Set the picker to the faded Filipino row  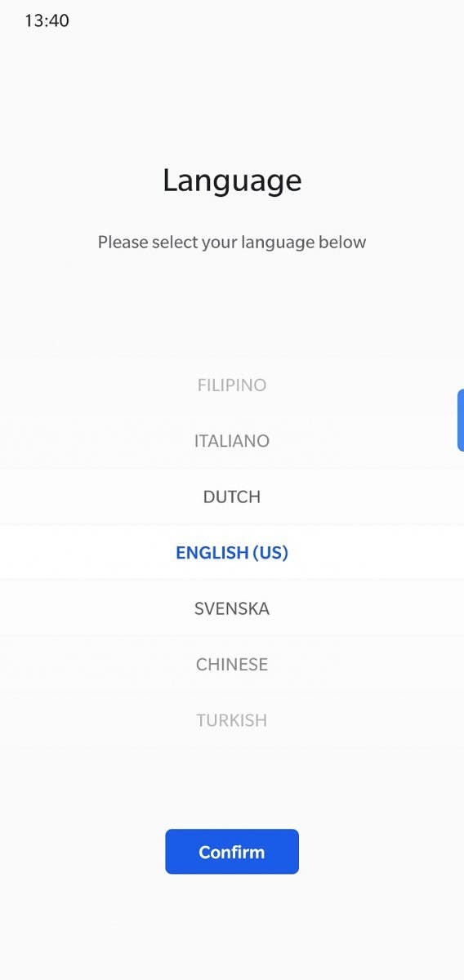pos(232,385)
